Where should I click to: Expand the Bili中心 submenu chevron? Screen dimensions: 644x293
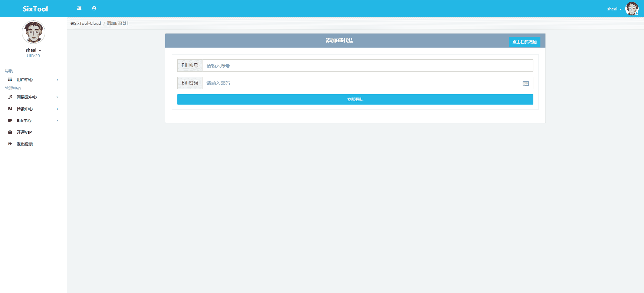[57, 121]
